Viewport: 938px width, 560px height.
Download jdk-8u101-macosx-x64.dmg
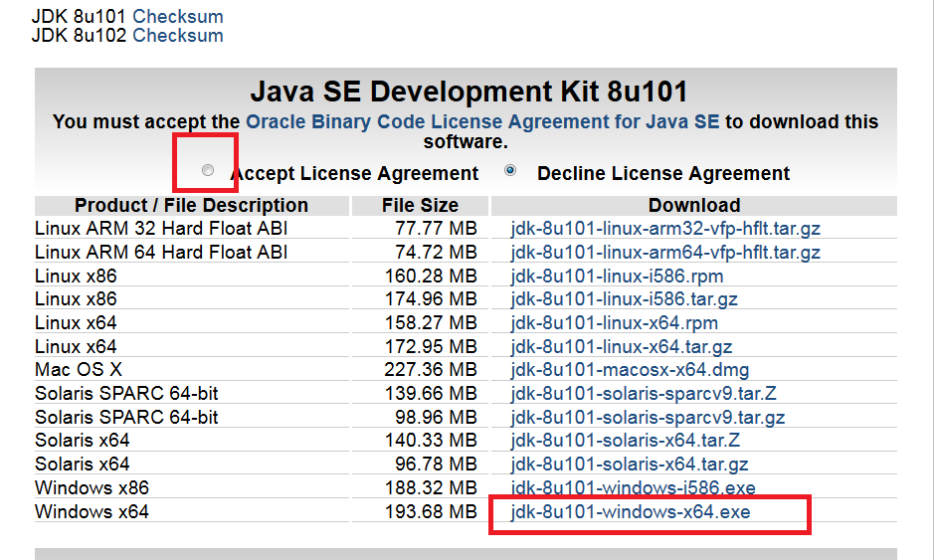(630, 369)
